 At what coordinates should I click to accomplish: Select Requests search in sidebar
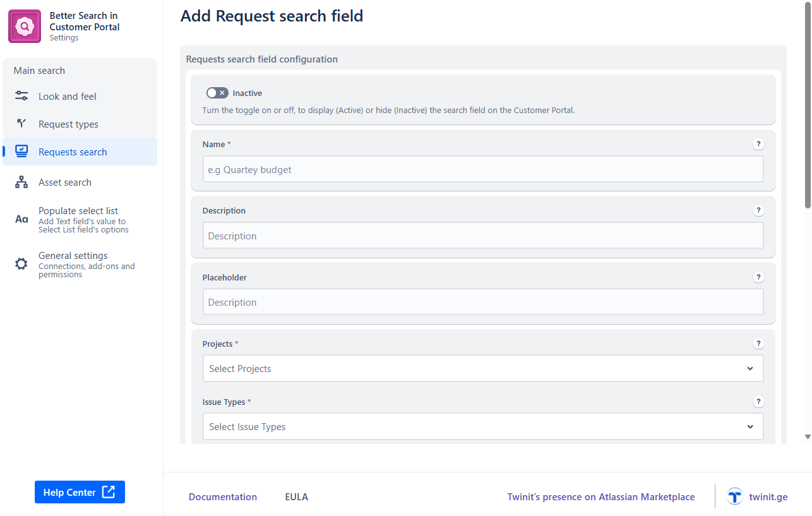80,152
